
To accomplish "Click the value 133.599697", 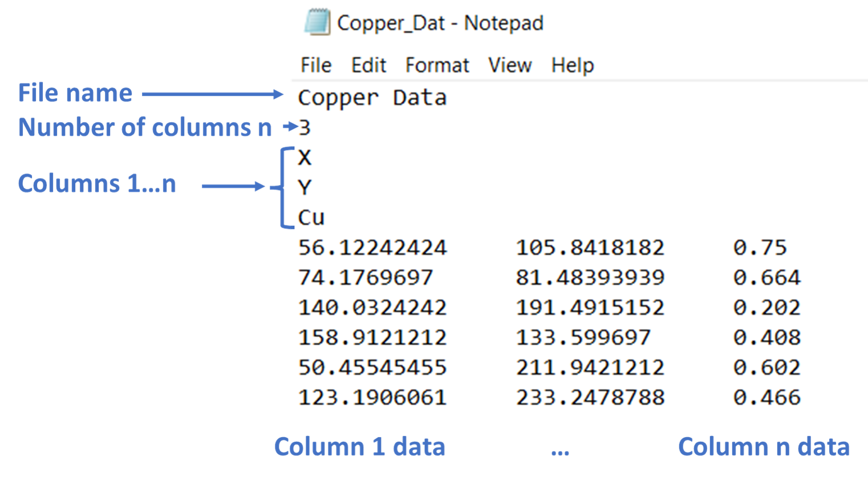I will pyautogui.click(x=583, y=337).
